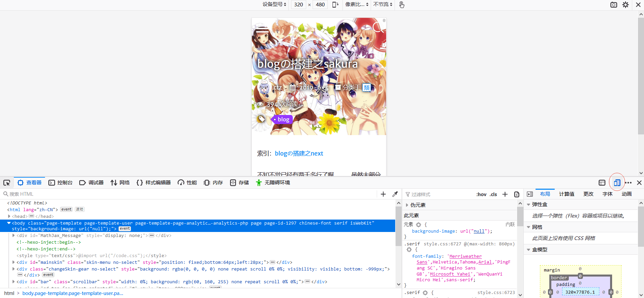Open the 调试器 debugger tab
The image size is (644, 298).
pyautogui.click(x=91, y=183)
